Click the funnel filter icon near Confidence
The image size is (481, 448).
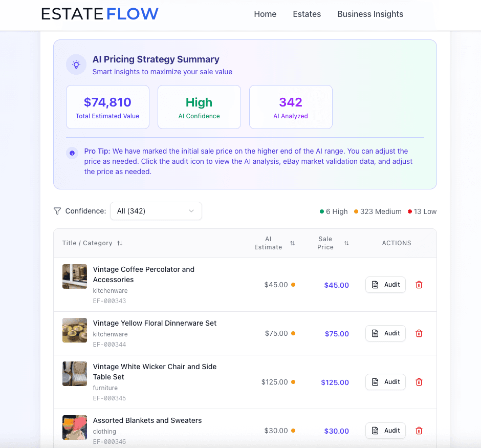57,211
